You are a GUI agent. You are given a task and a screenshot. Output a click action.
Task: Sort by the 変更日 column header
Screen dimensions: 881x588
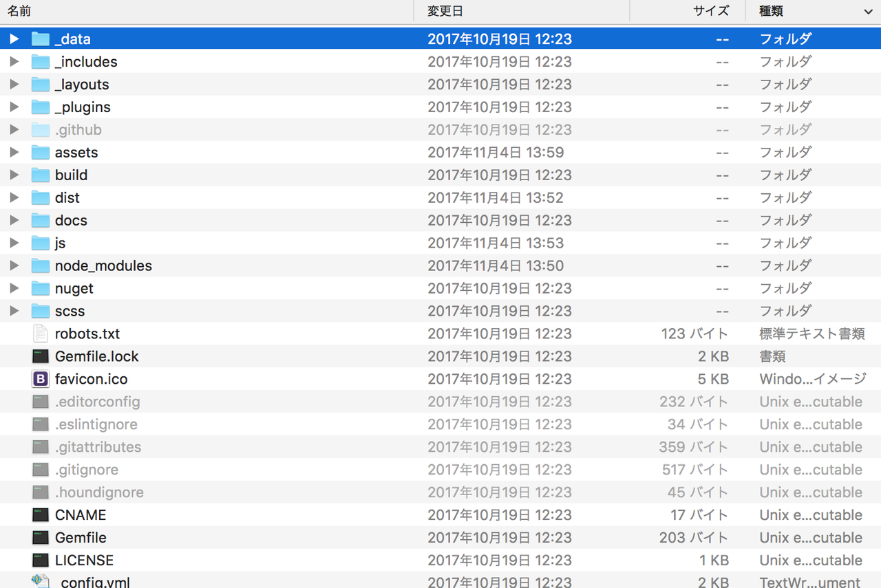tap(521, 11)
